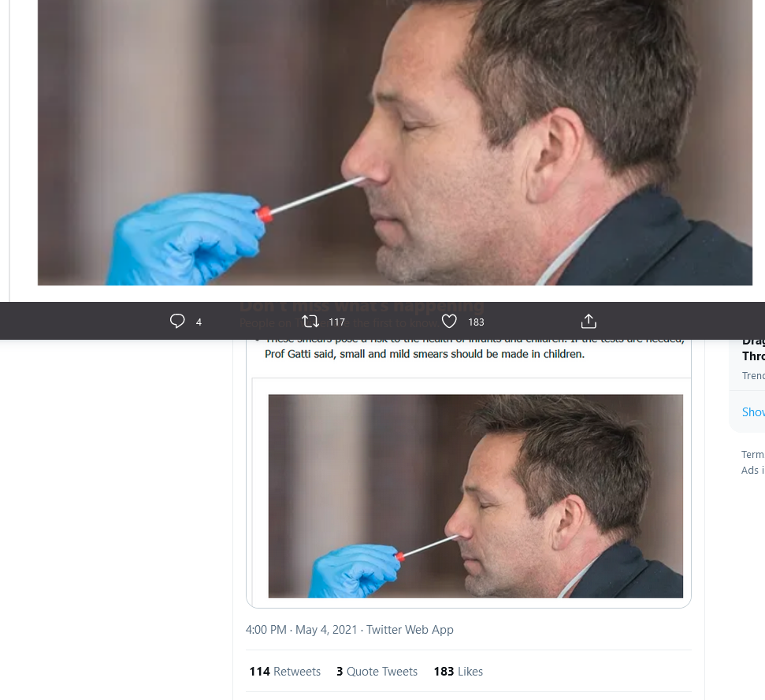This screenshot has height=700, width=765.
Task: View the 183 Likes list
Action: pyautogui.click(x=458, y=672)
